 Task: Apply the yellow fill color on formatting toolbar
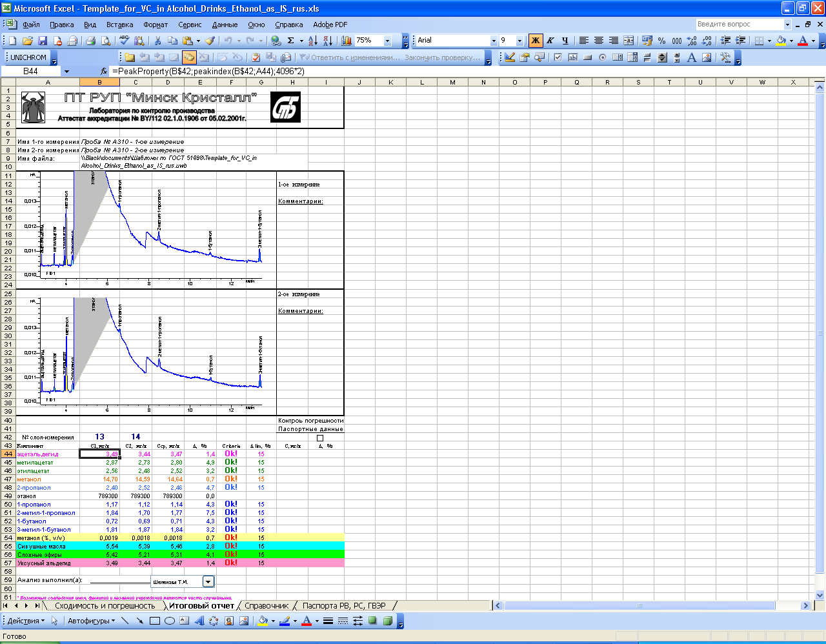pyautogui.click(x=781, y=41)
